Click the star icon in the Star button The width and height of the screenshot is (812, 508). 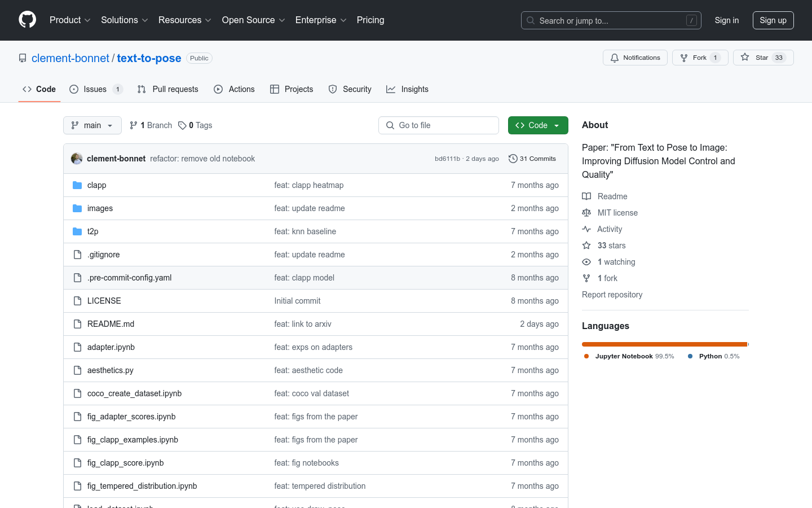click(745, 58)
